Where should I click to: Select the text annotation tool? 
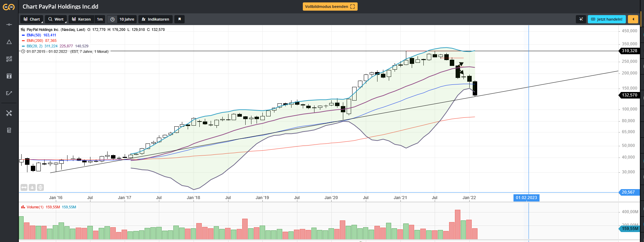(x=9, y=76)
